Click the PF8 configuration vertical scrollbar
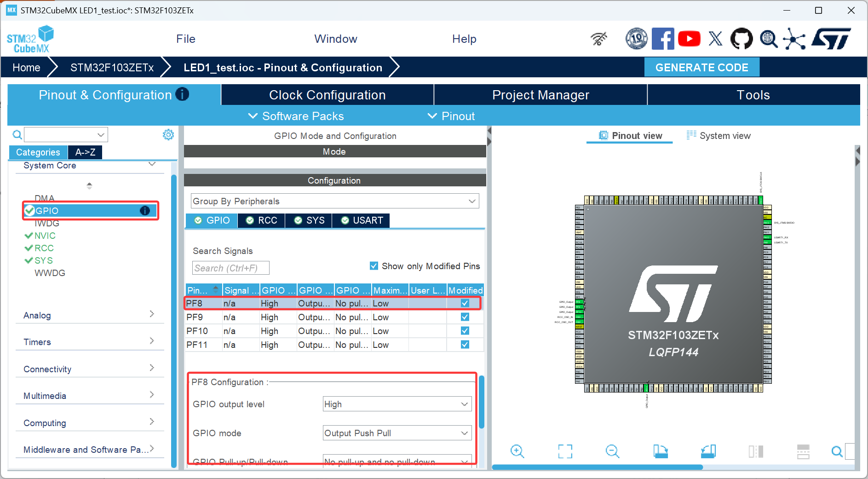This screenshot has width=868, height=479. pos(482,402)
